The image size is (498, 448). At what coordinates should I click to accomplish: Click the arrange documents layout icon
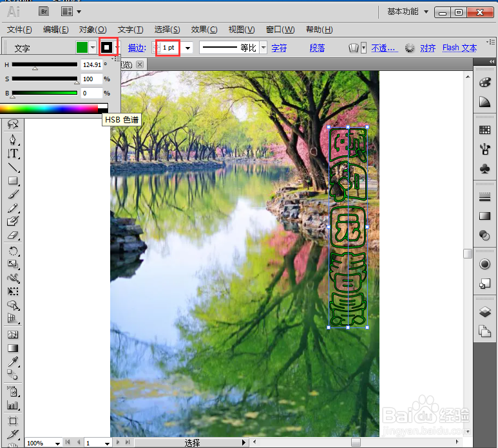67,12
